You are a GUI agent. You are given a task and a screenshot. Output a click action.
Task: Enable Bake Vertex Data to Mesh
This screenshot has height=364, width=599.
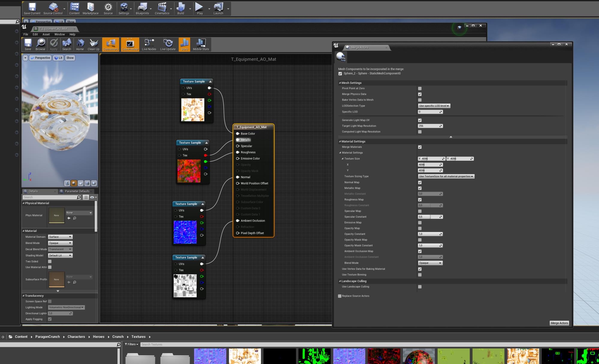click(420, 100)
